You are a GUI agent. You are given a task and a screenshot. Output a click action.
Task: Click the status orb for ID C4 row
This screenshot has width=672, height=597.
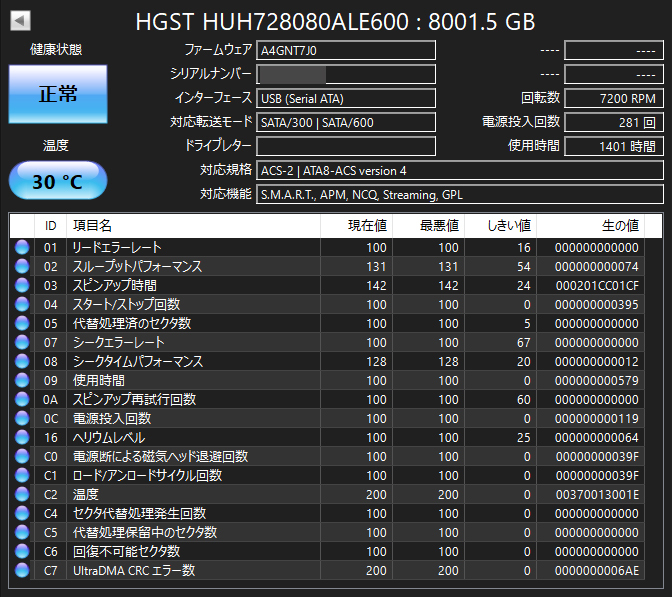click(x=22, y=513)
